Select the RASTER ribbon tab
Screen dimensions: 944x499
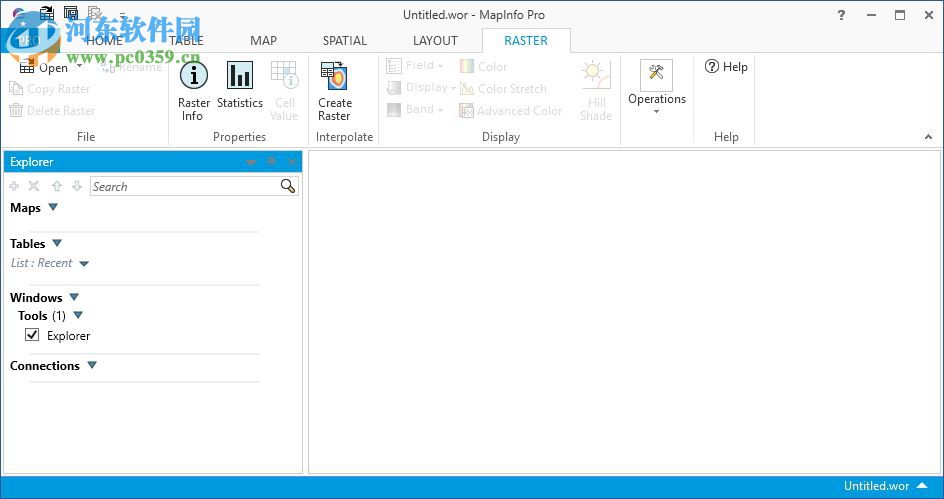click(x=526, y=40)
